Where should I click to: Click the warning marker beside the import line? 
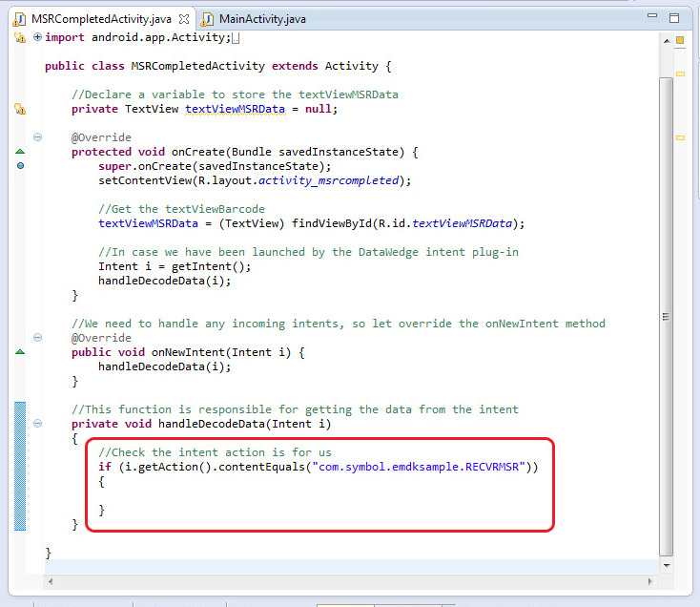(x=19, y=37)
